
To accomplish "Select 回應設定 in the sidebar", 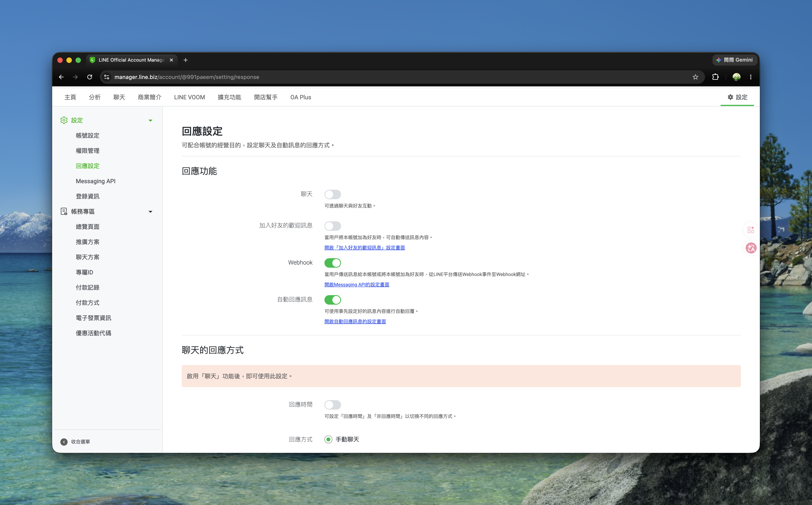I will pyautogui.click(x=87, y=166).
